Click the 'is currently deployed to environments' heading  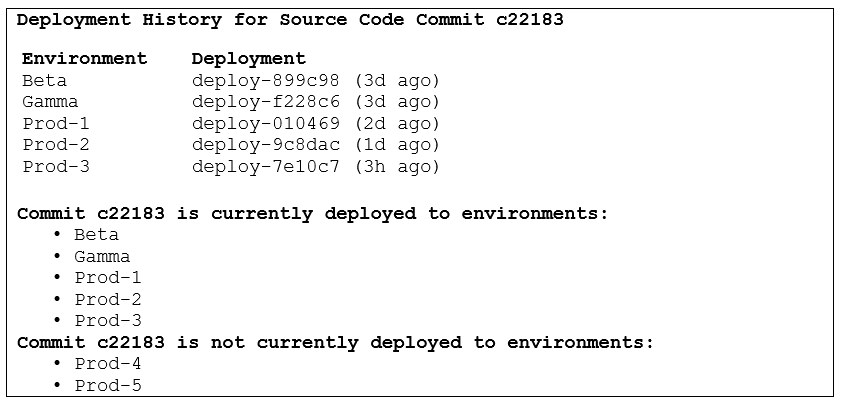312,213
